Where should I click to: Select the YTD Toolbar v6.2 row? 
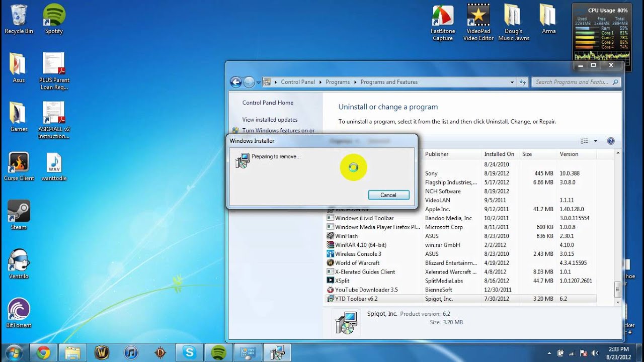coord(461,299)
